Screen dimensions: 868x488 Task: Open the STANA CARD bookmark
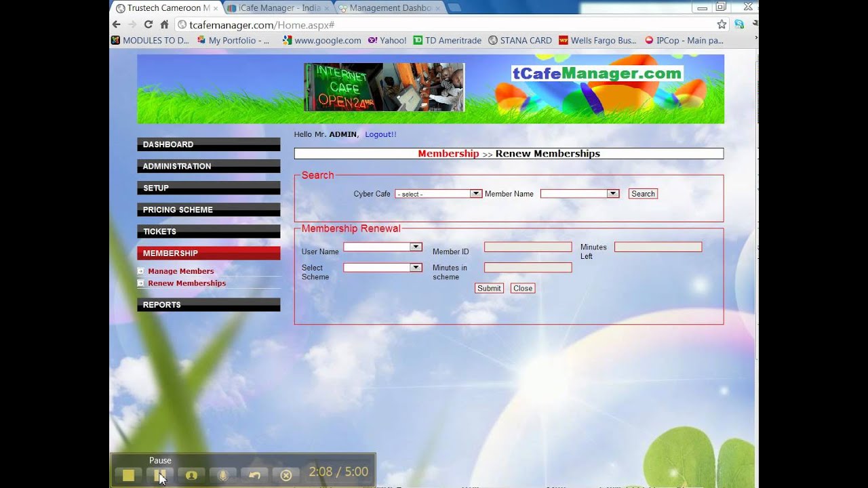click(520, 41)
